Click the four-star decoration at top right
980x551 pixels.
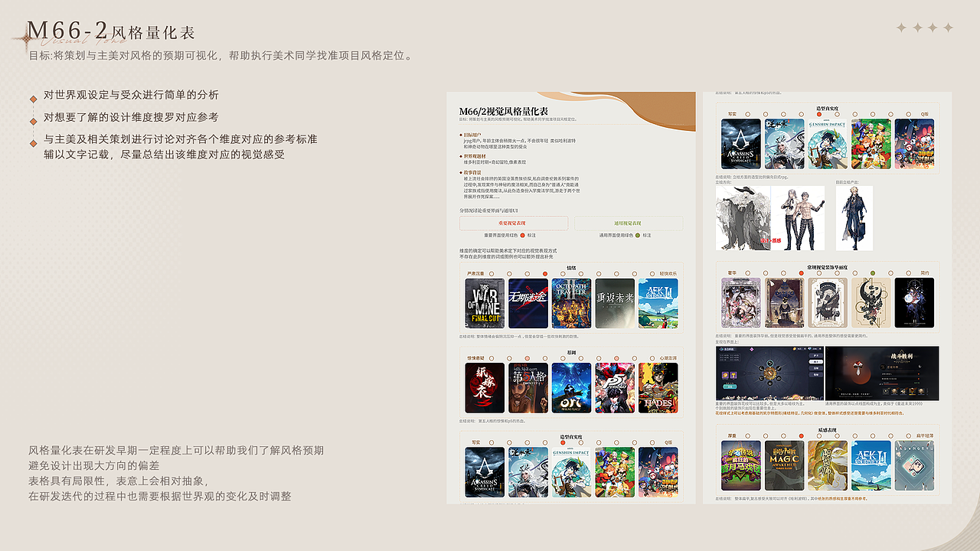coord(925,28)
